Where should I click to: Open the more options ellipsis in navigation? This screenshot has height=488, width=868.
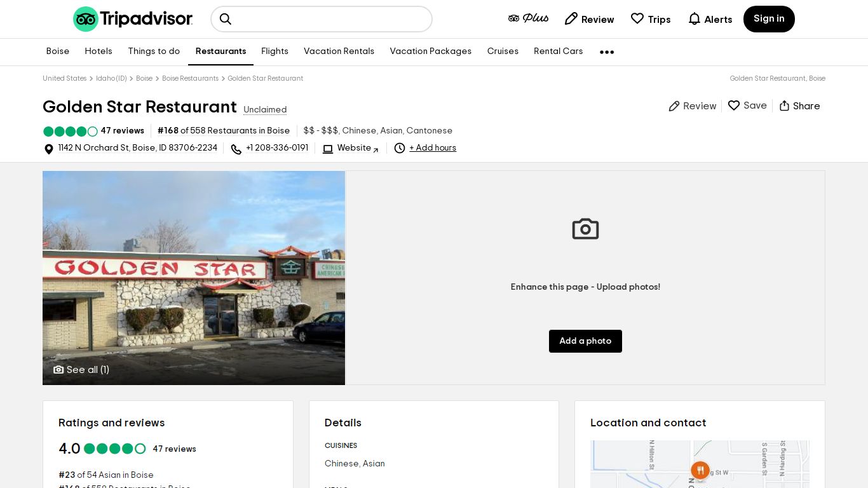pos(607,52)
